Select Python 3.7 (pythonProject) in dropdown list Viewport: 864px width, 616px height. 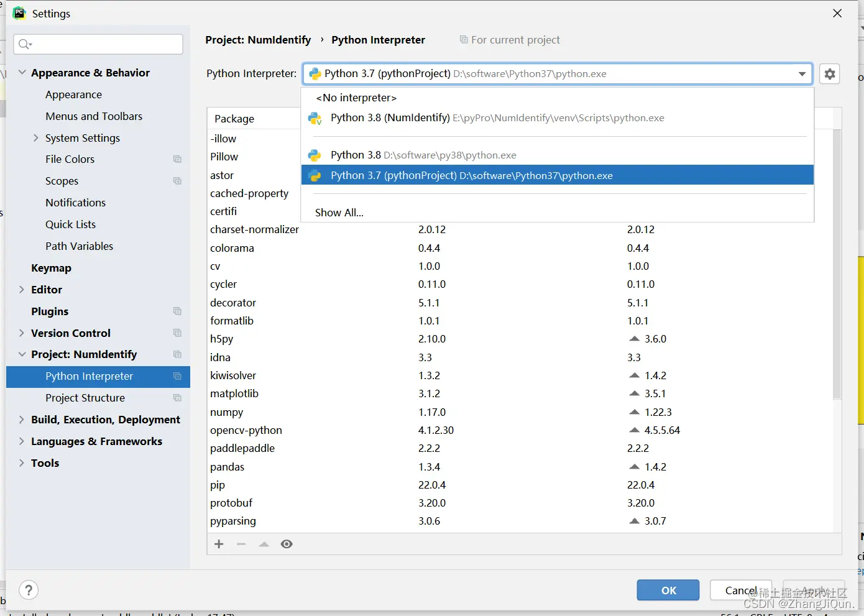pyautogui.click(x=557, y=175)
